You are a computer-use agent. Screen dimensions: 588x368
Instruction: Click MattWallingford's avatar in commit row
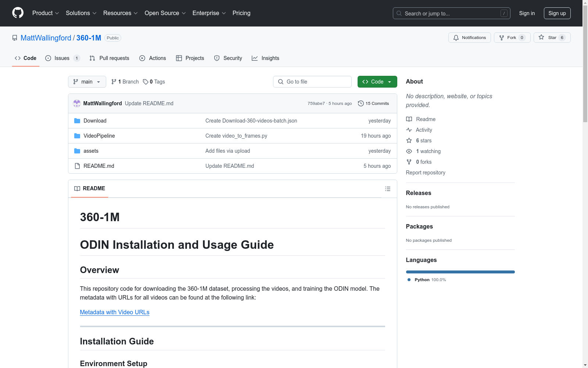pos(77,103)
